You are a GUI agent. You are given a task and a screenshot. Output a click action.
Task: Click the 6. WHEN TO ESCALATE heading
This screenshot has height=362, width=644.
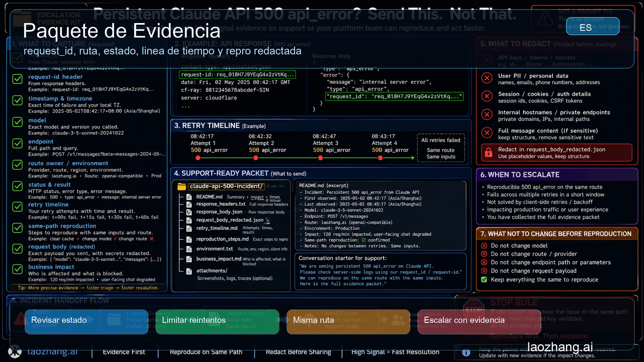pyautogui.click(x=520, y=175)
